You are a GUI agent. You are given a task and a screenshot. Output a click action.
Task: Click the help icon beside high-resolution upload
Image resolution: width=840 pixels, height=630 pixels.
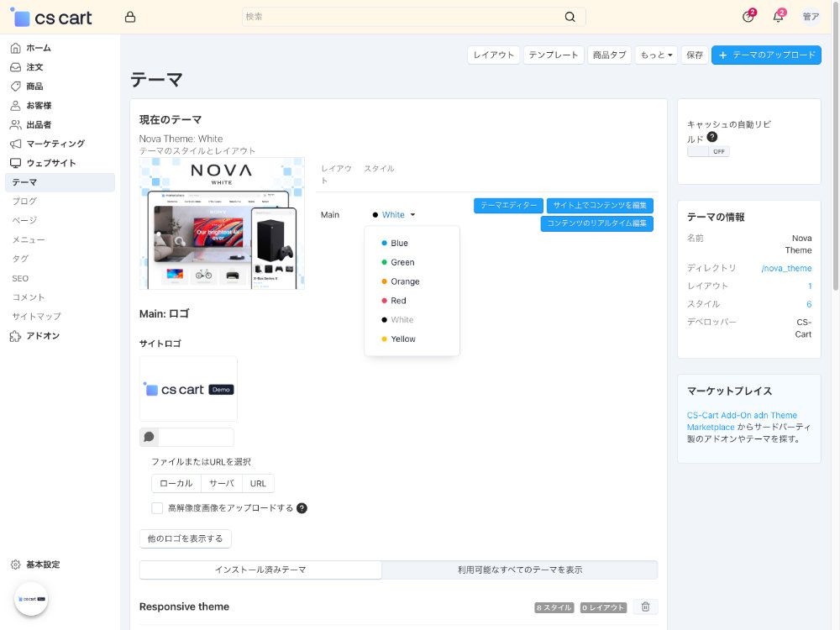tap(302, 508)
